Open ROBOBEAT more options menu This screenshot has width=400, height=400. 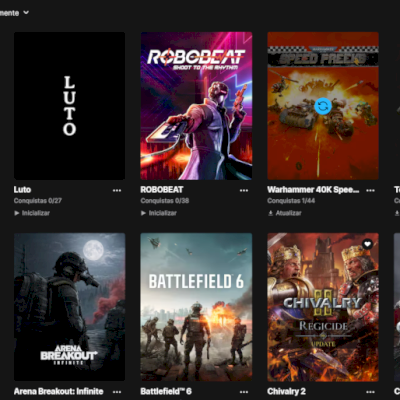point(244,190)
